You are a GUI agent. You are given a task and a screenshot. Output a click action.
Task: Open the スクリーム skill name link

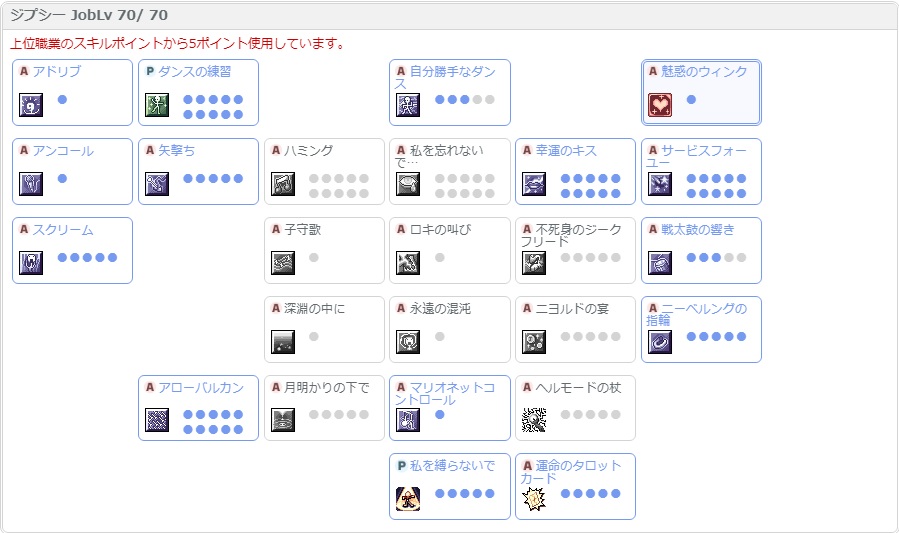[63, 230]
